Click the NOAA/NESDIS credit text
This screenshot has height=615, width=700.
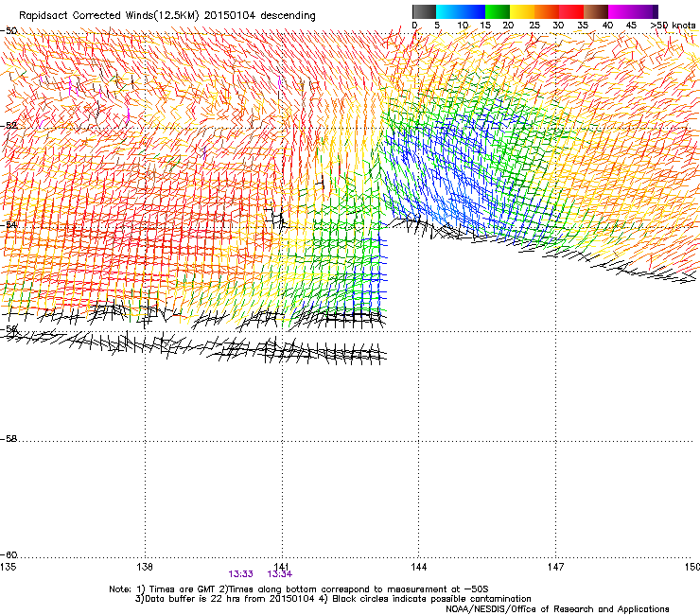click(557, 609)
